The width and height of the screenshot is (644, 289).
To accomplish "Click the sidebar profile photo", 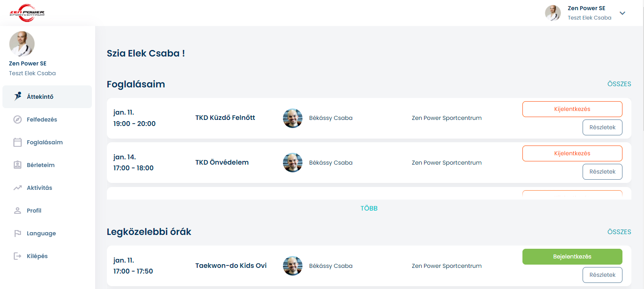I will point(22,43).
